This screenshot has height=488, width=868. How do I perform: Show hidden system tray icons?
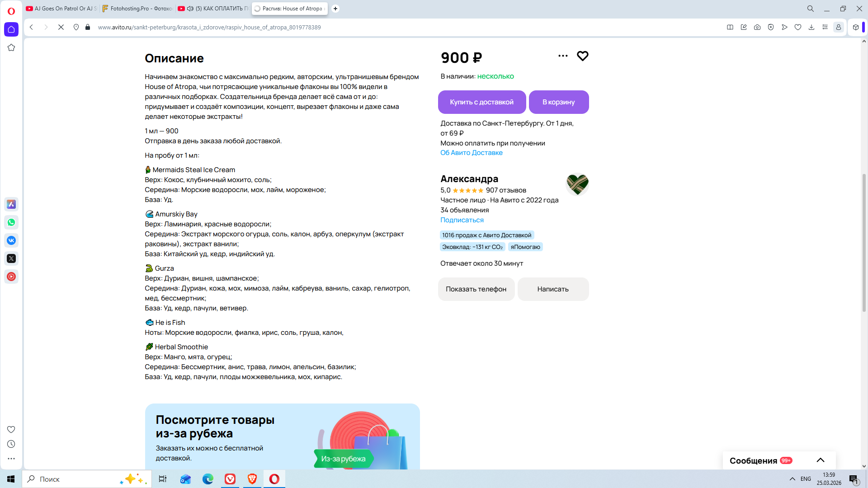click(x=792, y=479)
